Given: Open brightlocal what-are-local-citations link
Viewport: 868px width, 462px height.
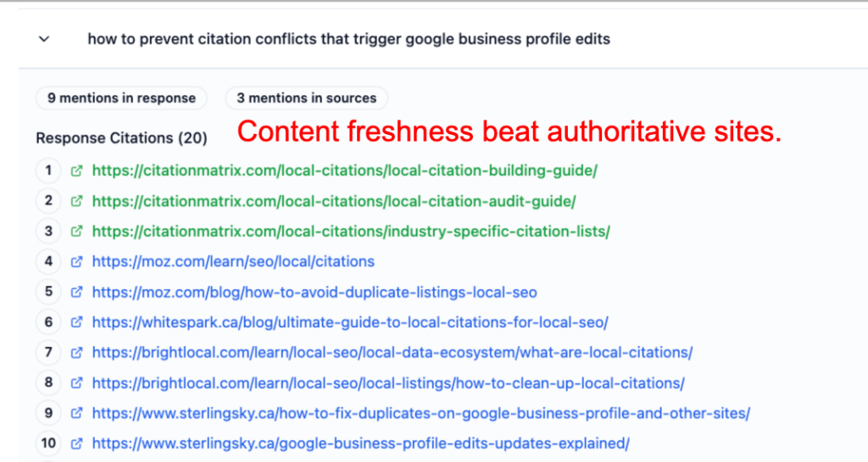Looking at the screenshot, I should pyautogui.click(x=392, y=353).
